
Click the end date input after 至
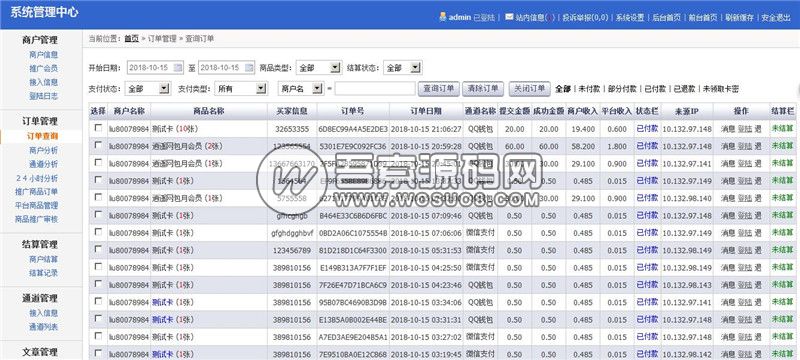226,67
